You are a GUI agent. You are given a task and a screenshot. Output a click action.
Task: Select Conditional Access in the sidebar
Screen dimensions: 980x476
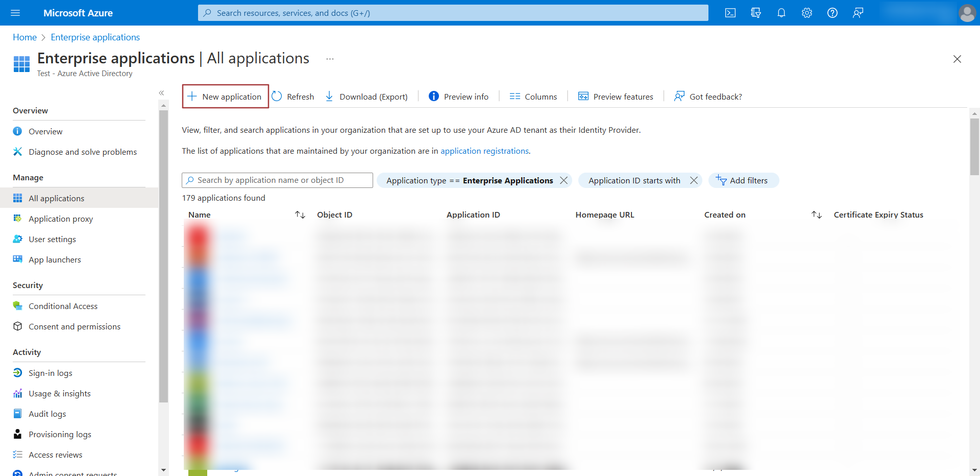coord(63,305)
